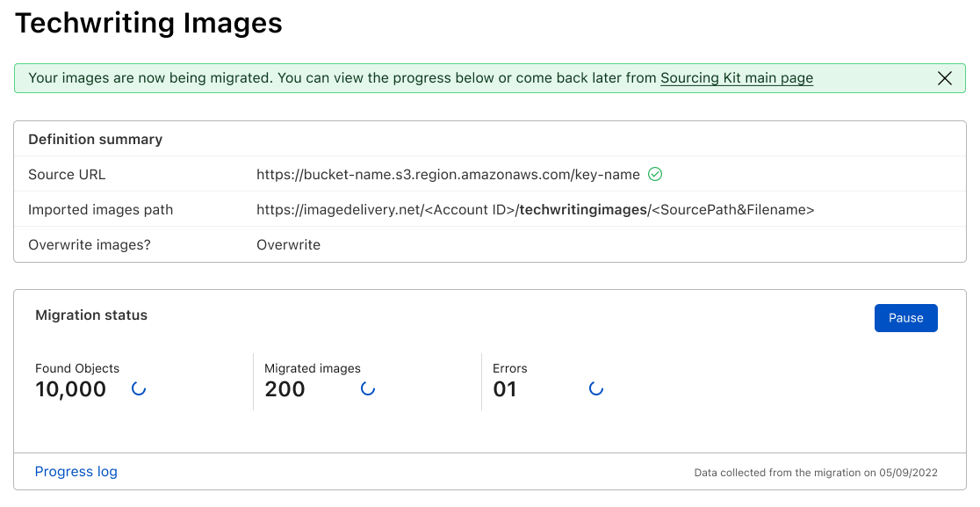The height and width of the screenshot is (507, 980).
Task: Click the green verified checkmark beside Source URL
Action: (x=655, y=174)
